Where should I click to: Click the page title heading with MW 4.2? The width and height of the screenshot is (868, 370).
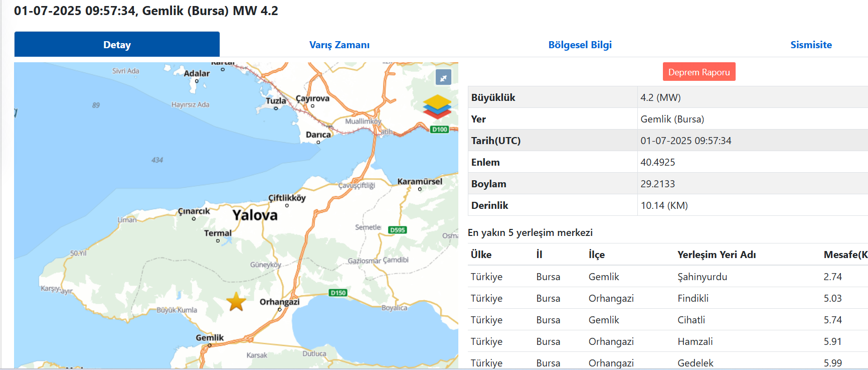click(x=146, y=11)
